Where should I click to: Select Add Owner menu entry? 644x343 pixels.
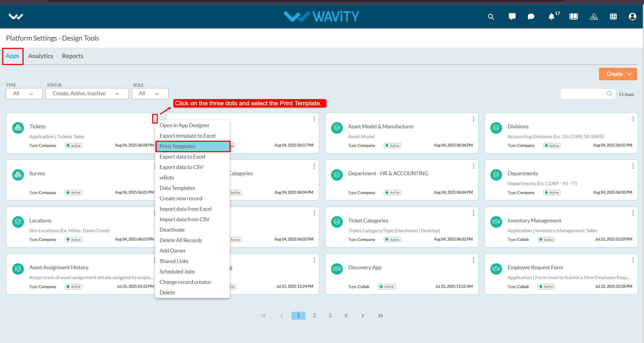[192, 251]
